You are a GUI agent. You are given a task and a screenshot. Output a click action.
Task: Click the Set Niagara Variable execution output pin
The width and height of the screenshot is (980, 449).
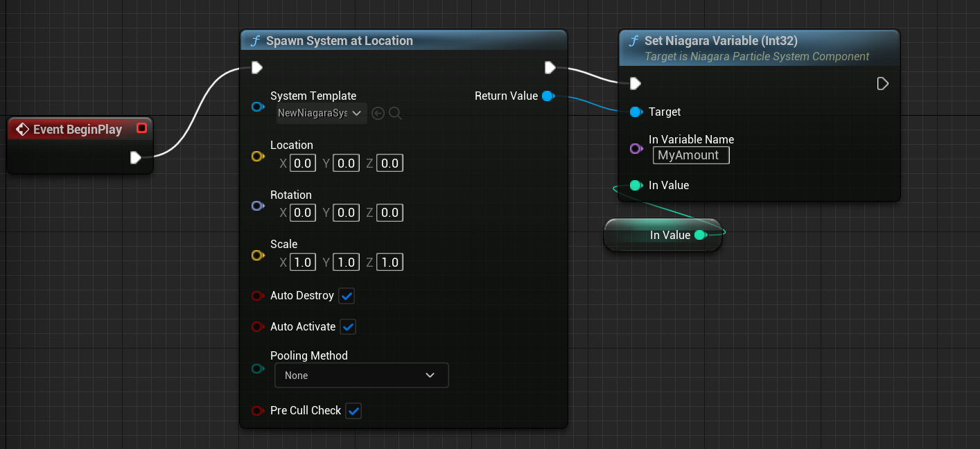click(x=882, y=84)
